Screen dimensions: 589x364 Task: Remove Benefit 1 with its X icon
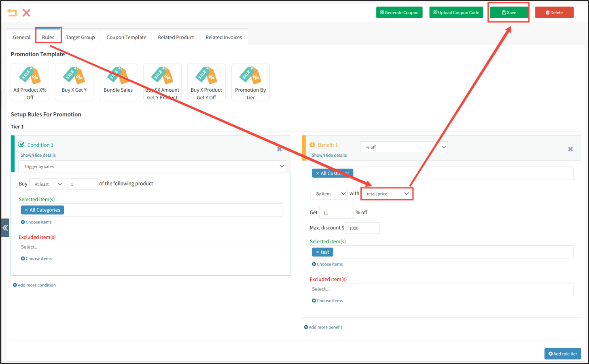[570, 149]
